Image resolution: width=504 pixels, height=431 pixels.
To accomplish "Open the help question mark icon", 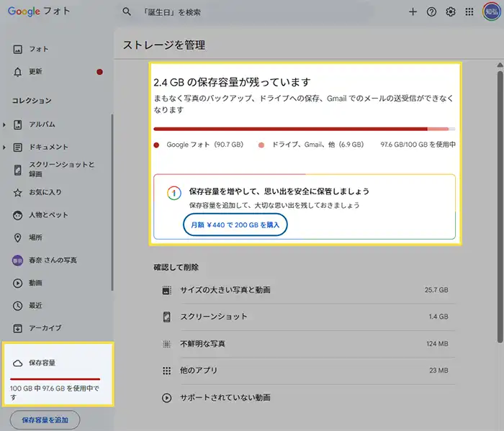I will coord(431,12).
